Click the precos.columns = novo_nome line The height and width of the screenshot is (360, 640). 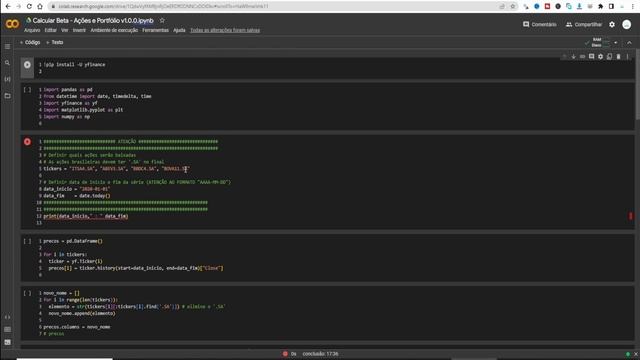(77, 327)
